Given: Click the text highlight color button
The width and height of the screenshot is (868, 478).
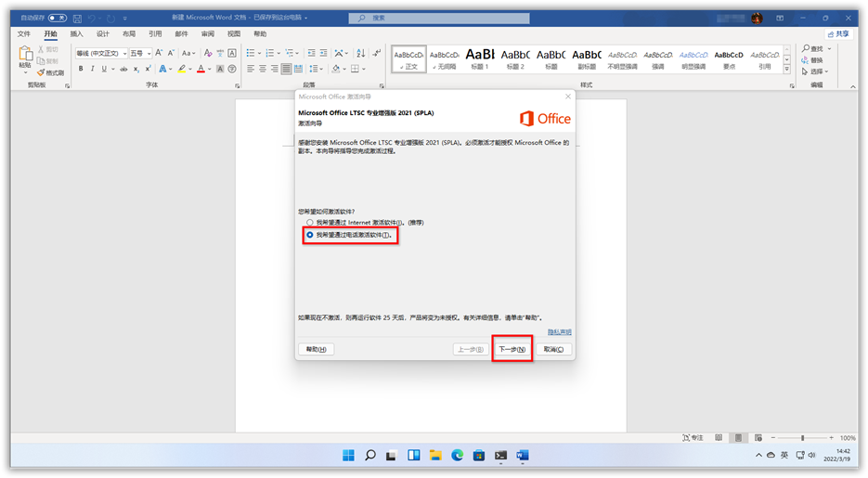Looking at the screenshot, I should pyautogui.click(x=182, y=70).
